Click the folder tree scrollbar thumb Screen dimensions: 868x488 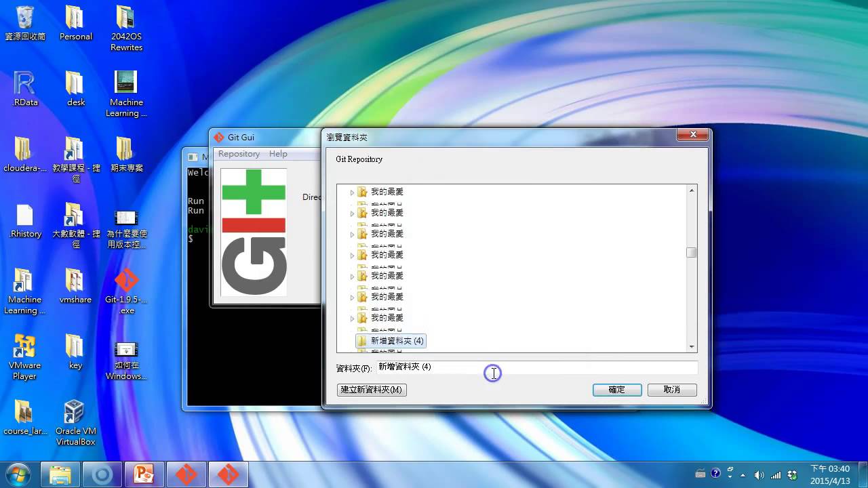coord(692,253)
